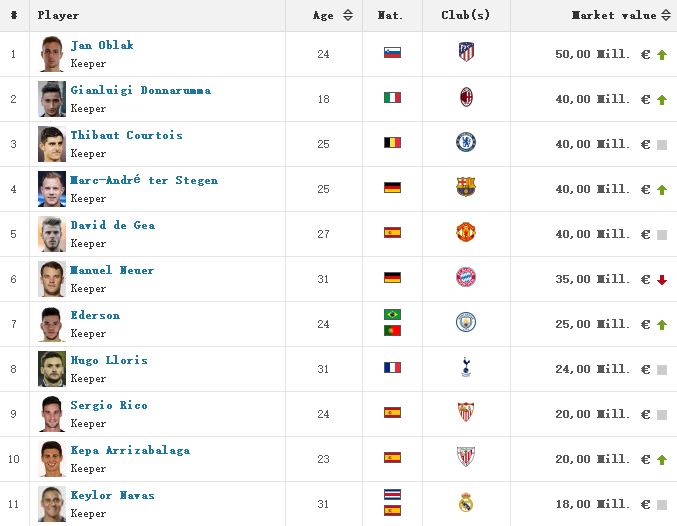Viewport: 677px width, 526px height.
Task: Select the FC Barcelona crest
Action: tap(466, 187)
